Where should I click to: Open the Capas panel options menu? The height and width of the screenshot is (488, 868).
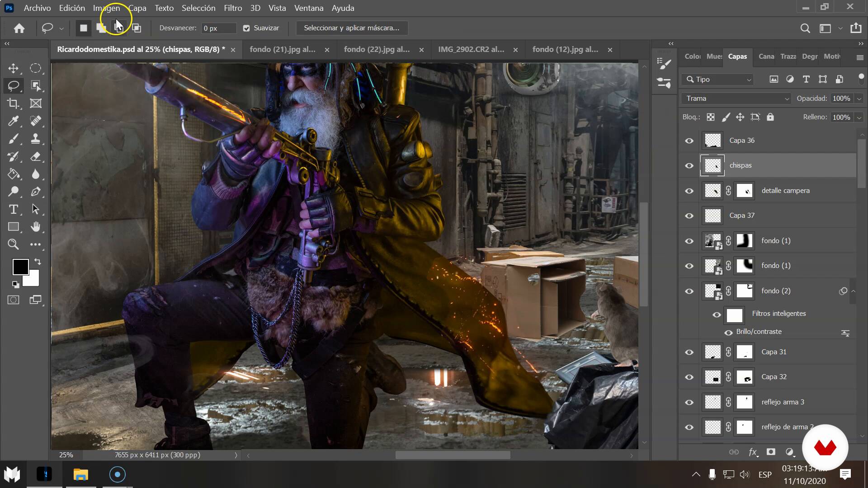(859, 57)
